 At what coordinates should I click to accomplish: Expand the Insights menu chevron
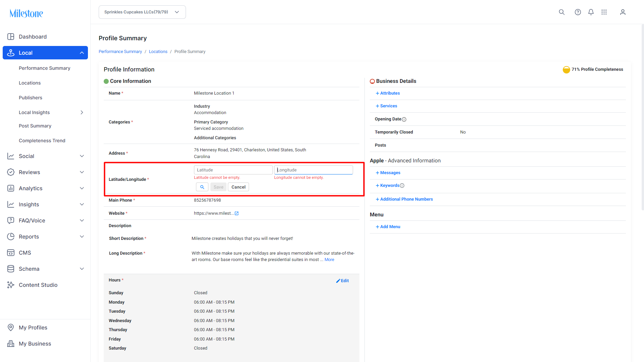[x=82, y=204]
